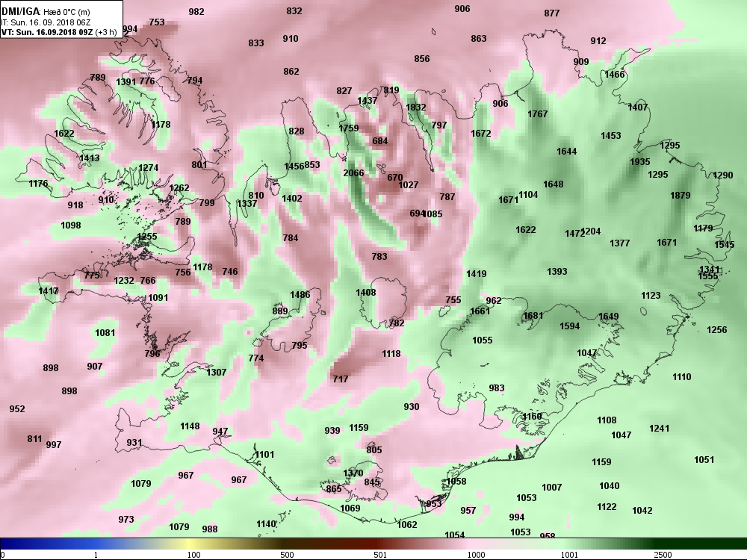This screenshot has width=747, height=560.
Task: Select the 973 southwest ocean value
Action: click(125, 520)
